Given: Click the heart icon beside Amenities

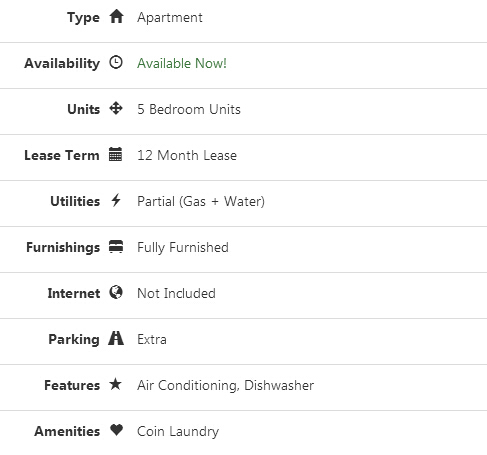Looking at the screenshot, I should point(116,430).
